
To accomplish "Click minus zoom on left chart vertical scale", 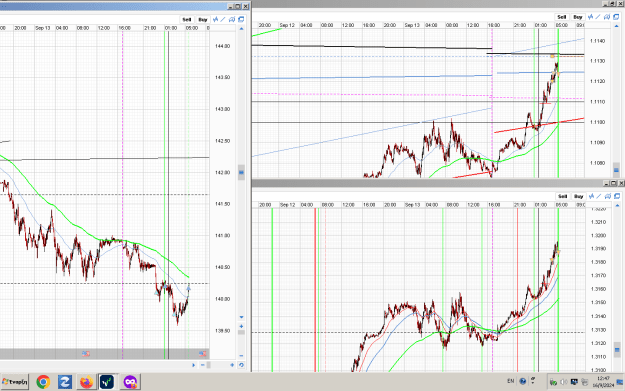I will pyautogui.click(x=241, y=356).
